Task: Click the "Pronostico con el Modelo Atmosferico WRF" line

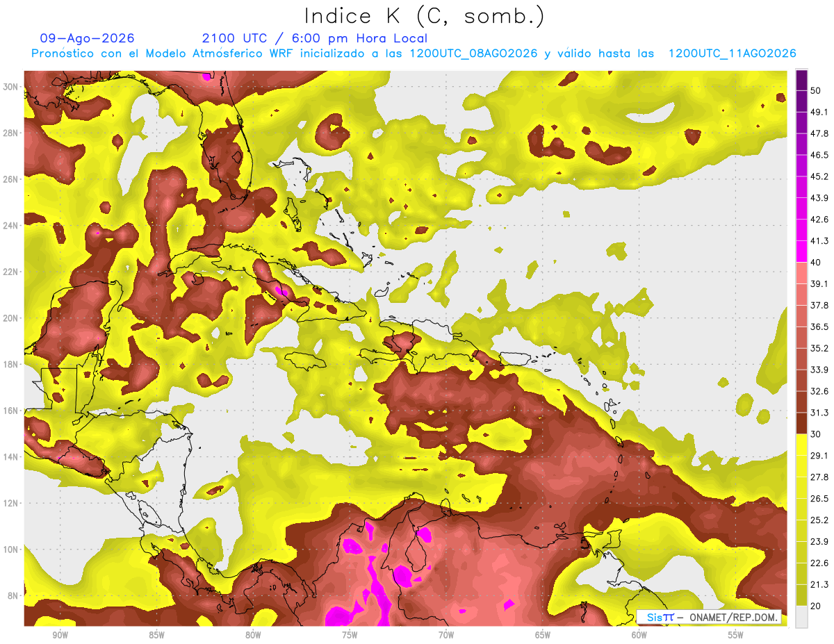Action: 414,53
